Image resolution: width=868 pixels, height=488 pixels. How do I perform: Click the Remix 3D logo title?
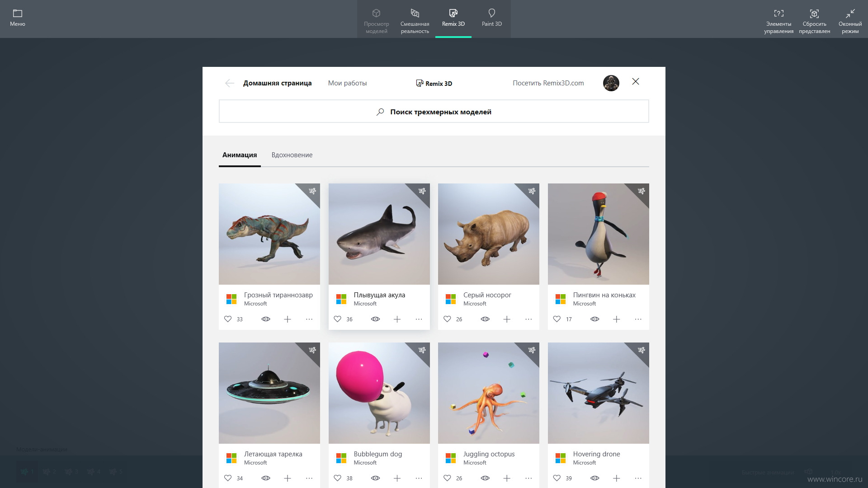434,84
